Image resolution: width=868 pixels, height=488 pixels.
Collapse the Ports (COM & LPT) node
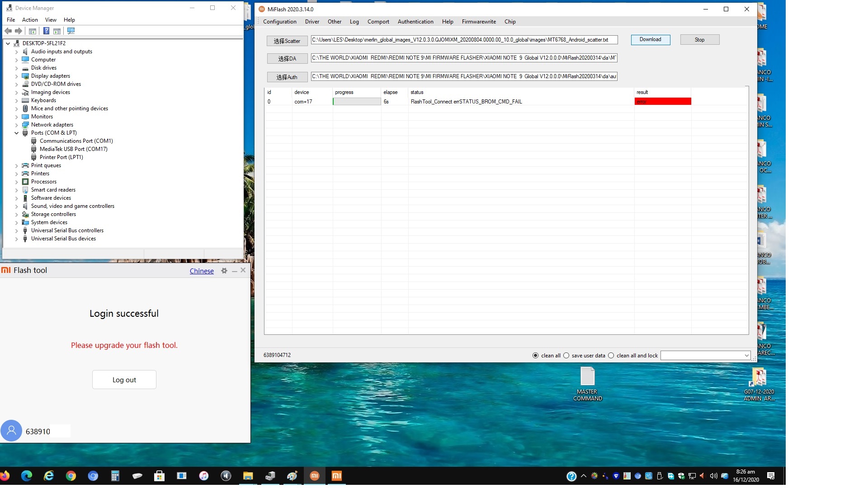17,133
